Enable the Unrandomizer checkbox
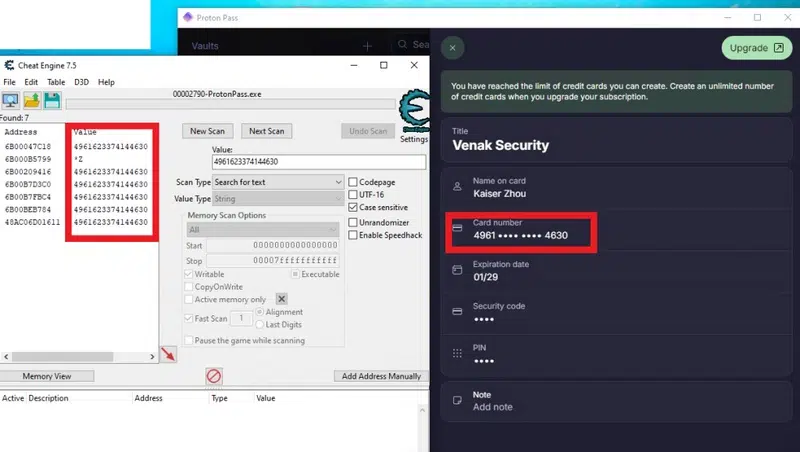 pyautogui.click(x=353, y=222)
